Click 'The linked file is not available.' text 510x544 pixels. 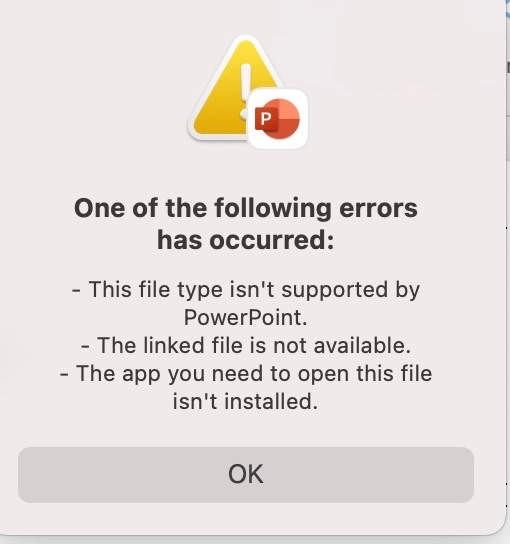246,346
